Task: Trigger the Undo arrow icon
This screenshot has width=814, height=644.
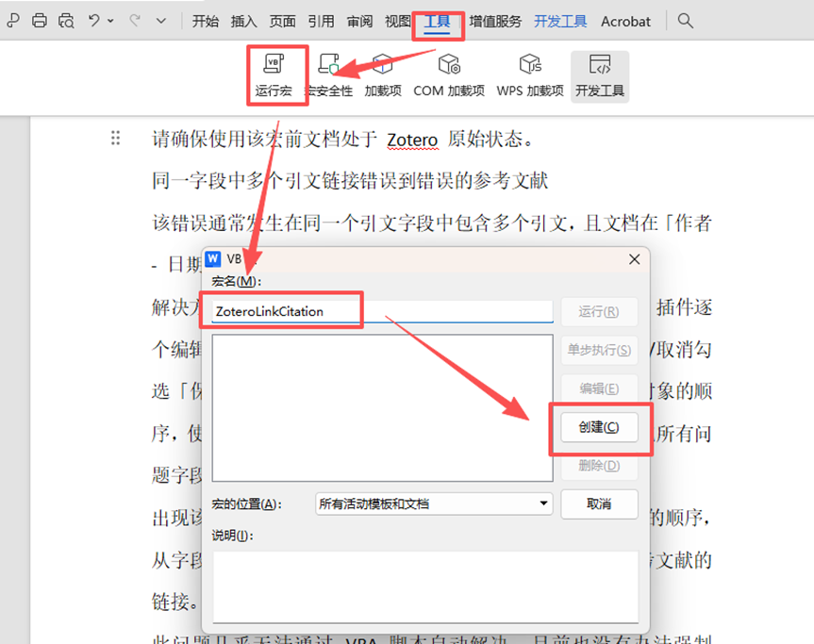Action: 94,20
